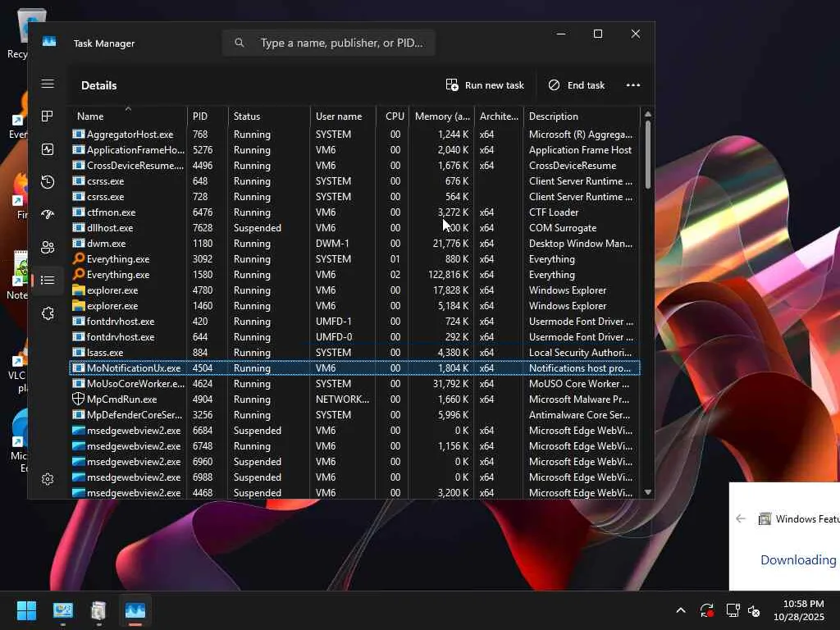Select the lsass.exe process
840x630 pixels.
pyautogui.click(x=354, y=353)
